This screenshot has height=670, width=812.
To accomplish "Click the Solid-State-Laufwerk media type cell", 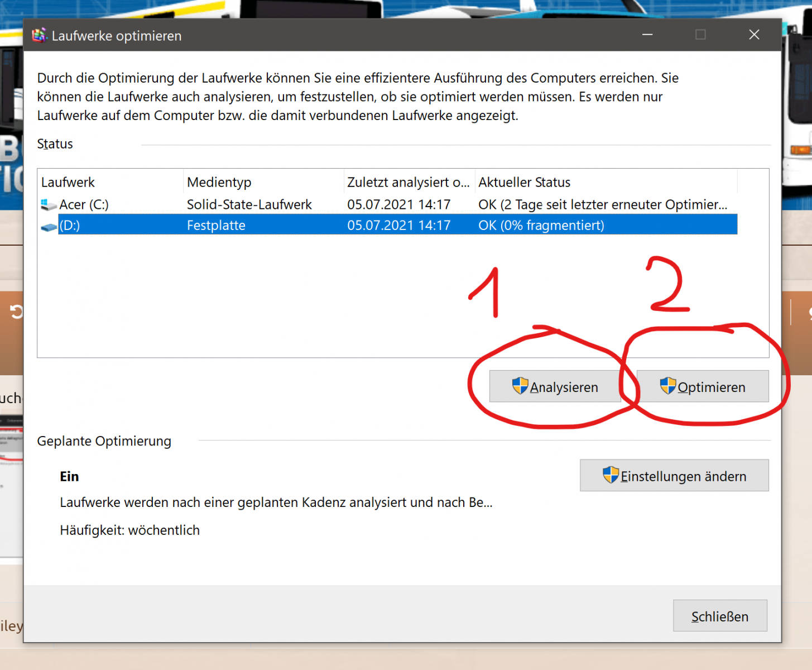I will pyautogui.click(x=249, y=205).
